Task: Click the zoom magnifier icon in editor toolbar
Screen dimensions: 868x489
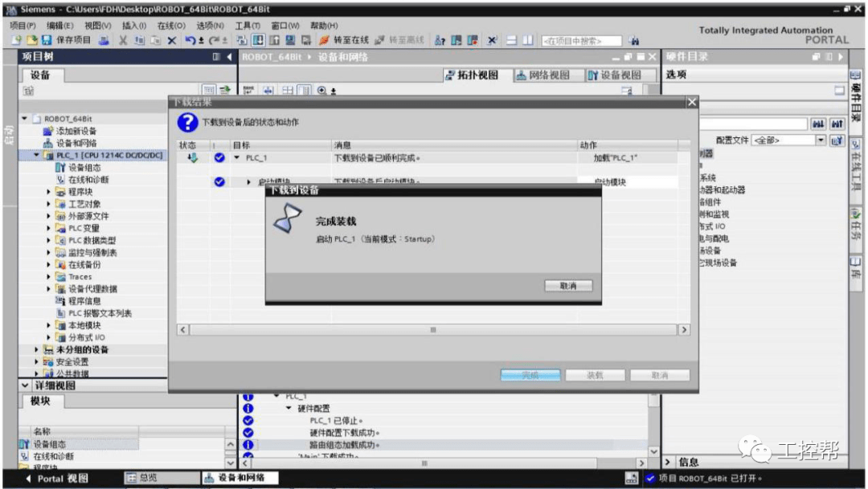Action: coord(322,90)
